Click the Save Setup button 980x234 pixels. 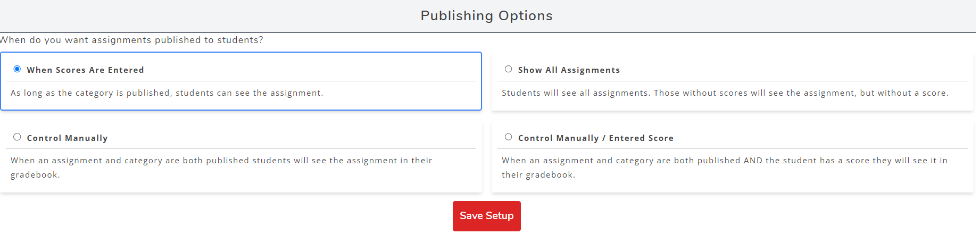(x=486, y=216)
